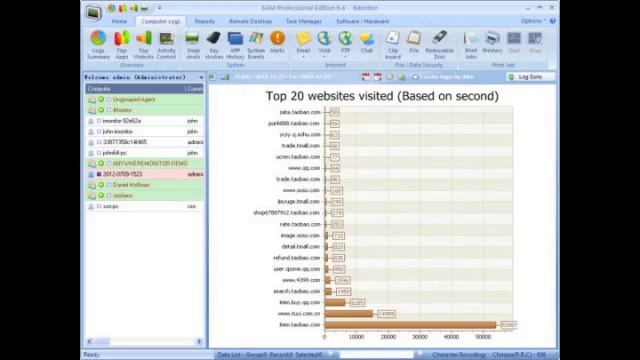Click the item.taobao.com bar in chart
The image size is (640, 360).
[410, 325]
